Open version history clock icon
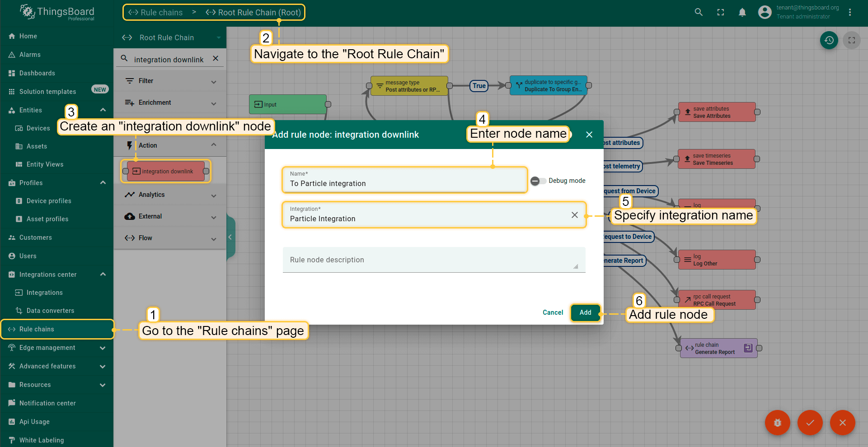 pos(829,40)
